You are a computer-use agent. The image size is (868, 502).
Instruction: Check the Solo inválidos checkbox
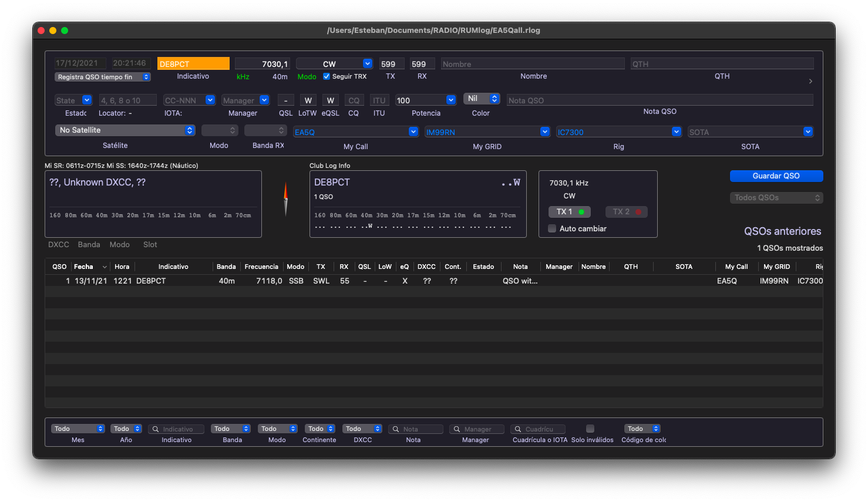click(590, 429)
